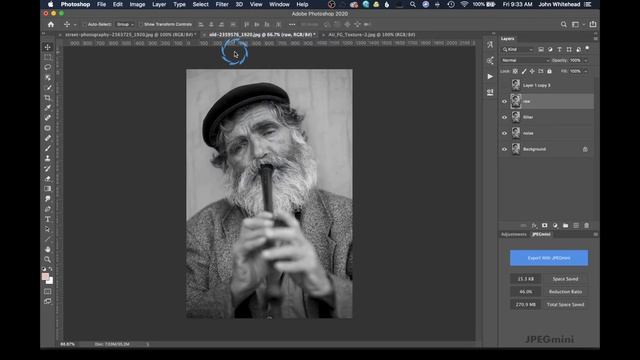640x360 pixels.
Task: Select the Hand tool
Action: [48, 249]
